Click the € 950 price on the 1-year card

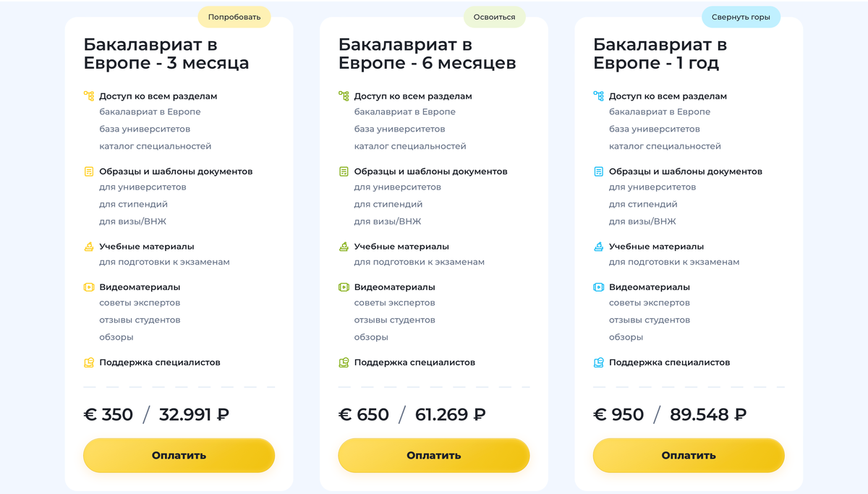click(x=618, y=414)
